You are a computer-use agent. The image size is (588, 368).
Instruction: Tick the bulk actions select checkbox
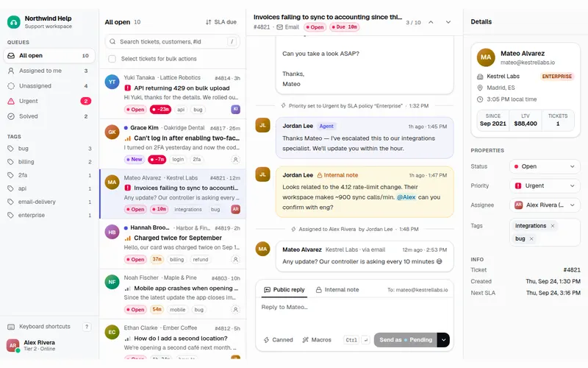coord(112,59)
